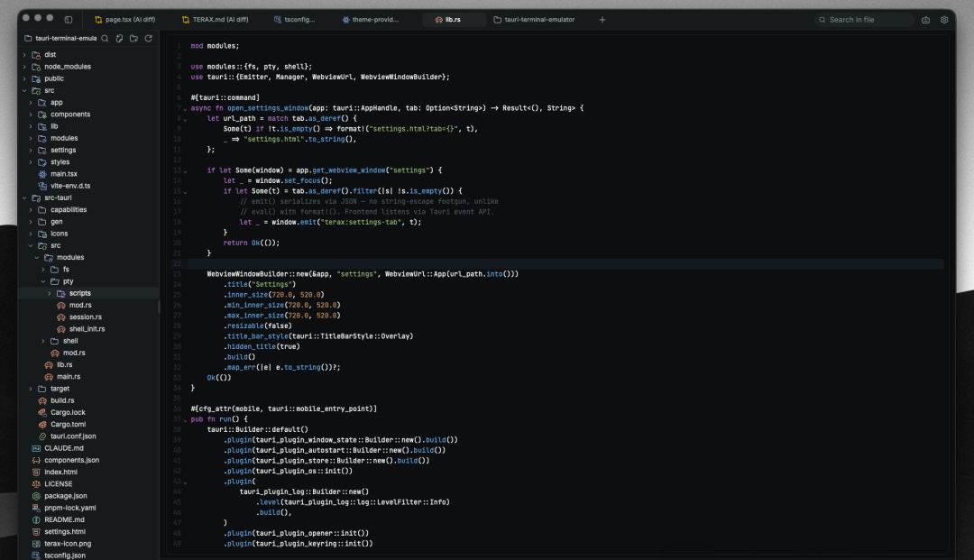This screenshot has width=974, height=560.
Task: Select the styles folder in the tree
Action: 60,162
